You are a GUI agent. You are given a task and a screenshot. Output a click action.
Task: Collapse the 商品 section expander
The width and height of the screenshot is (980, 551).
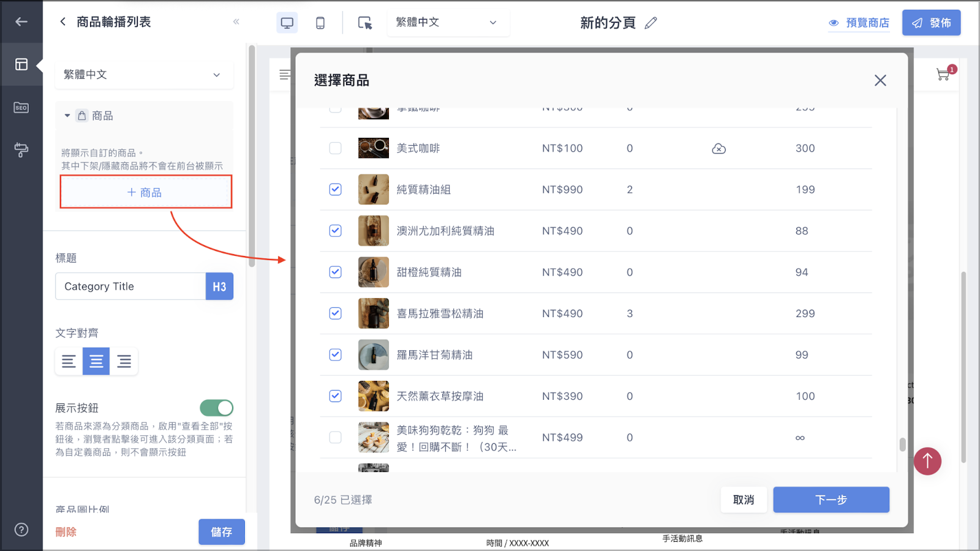(67, 116)
